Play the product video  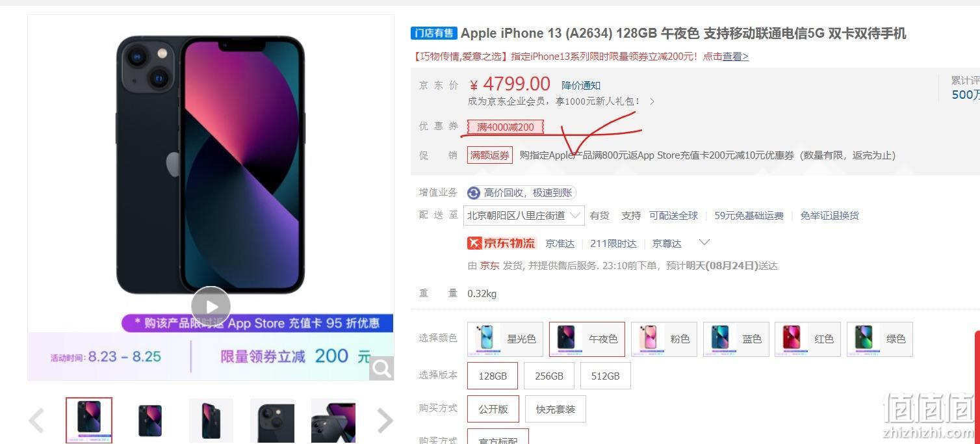211,306
